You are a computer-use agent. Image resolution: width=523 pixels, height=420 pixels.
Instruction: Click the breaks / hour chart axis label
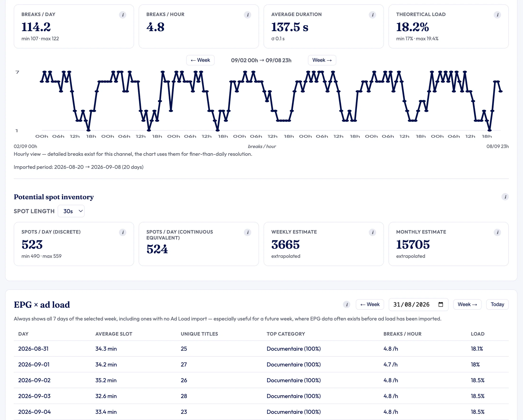click(x=262, y=146)
